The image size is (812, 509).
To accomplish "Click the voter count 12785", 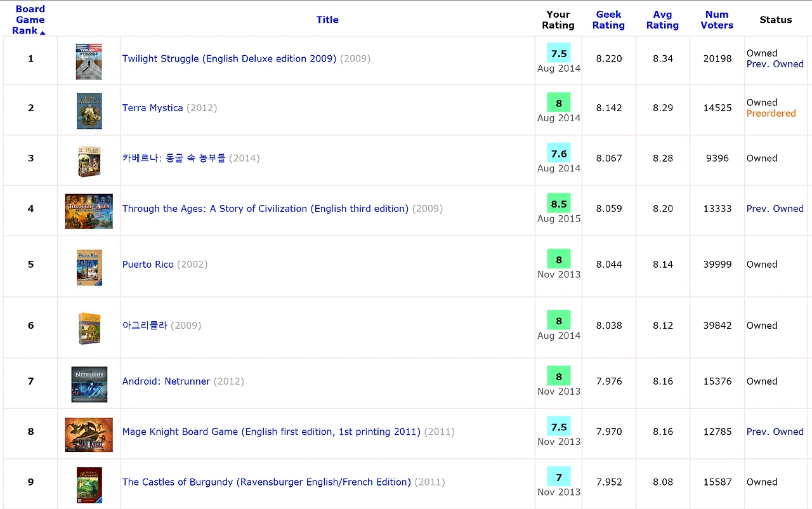I will (717, 432).
